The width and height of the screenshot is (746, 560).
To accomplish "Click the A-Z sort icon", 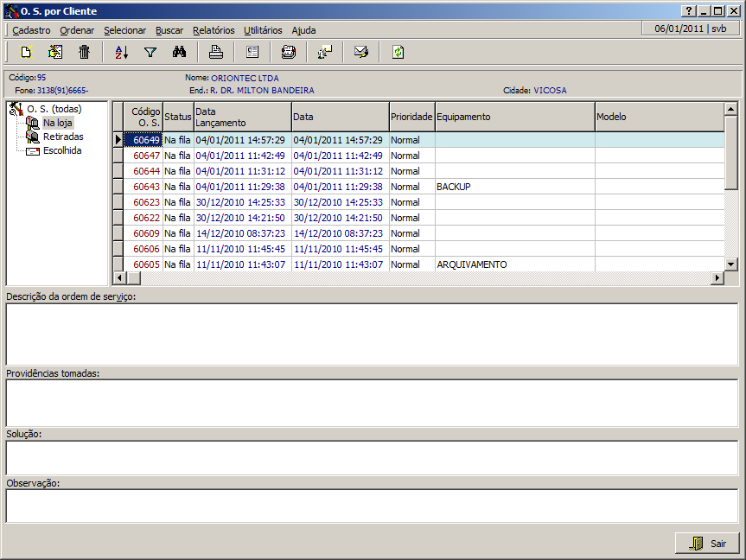I will click(x=121, y=52).
